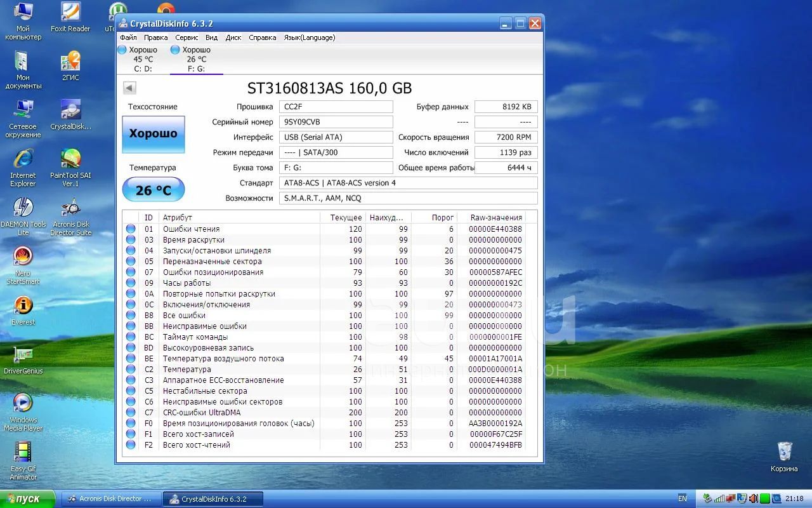Click the interface field USB (Serial ATA)
This screenshot has height=508, width=812.
(336, 137)
